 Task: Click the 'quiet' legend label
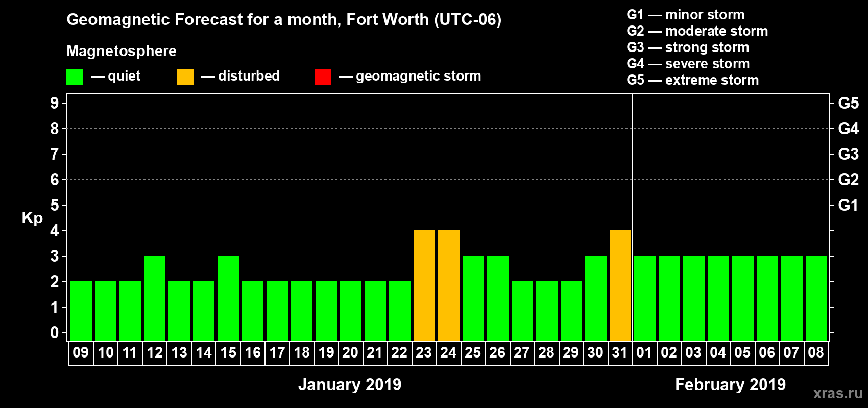pos(124,76)
